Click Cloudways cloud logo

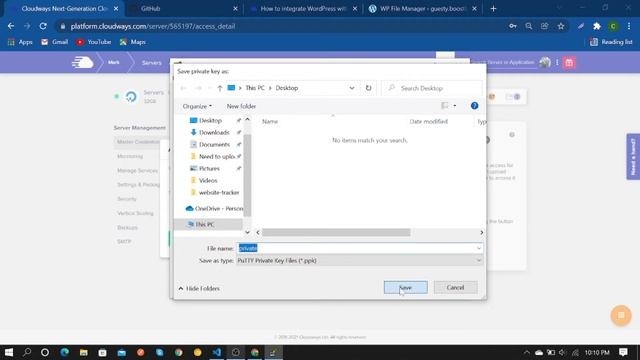pyautogui.click(x=82, y=62)
